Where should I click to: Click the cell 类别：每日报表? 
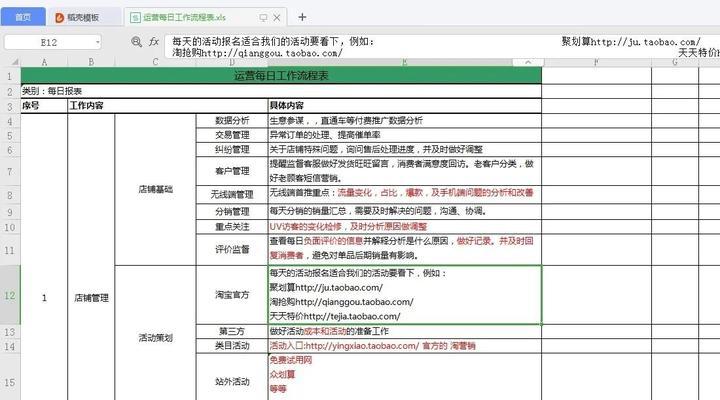click(281, 91)
